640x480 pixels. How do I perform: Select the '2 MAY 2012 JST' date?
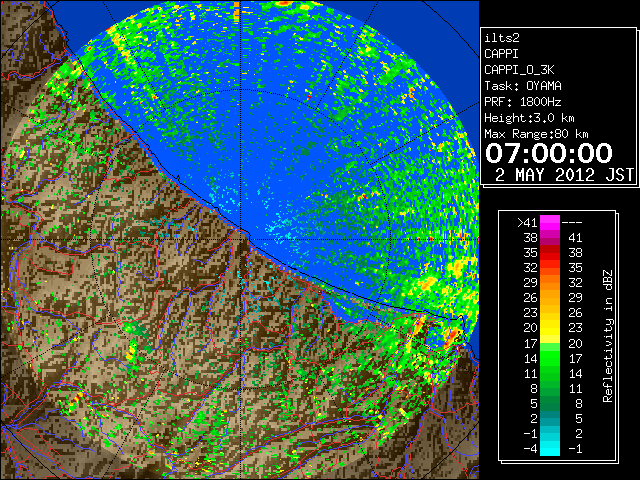tap(564, 175)
